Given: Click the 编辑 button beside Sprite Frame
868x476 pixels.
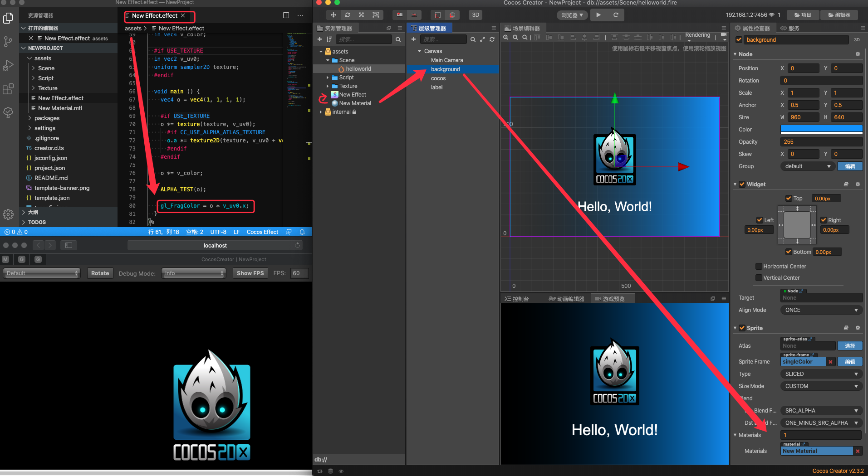Looking at the screenshot, I should pos(850,362).
